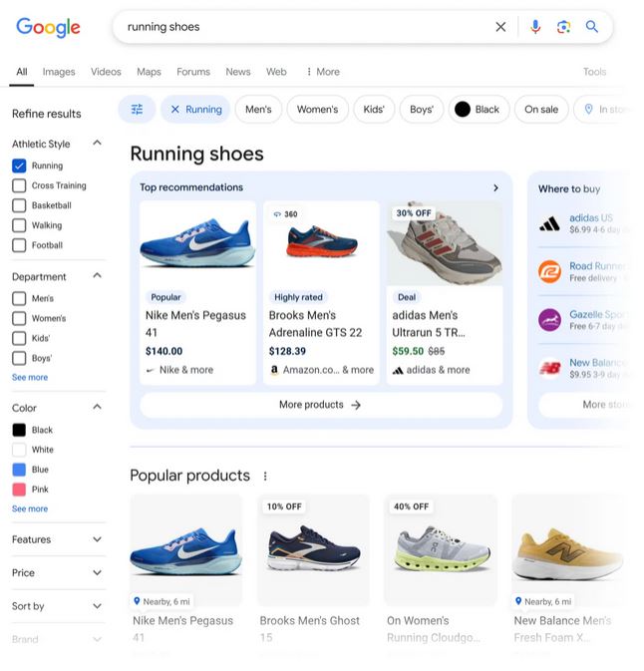This screenshot has height=671, width=644.
Task: Click the 30% OFF badge on adidas shoe
Action: pos(414,213)
